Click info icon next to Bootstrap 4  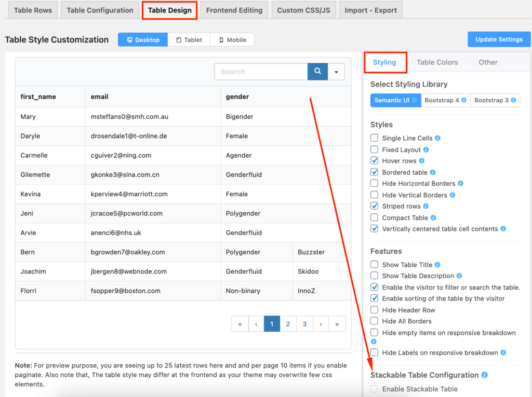point(464,100)
